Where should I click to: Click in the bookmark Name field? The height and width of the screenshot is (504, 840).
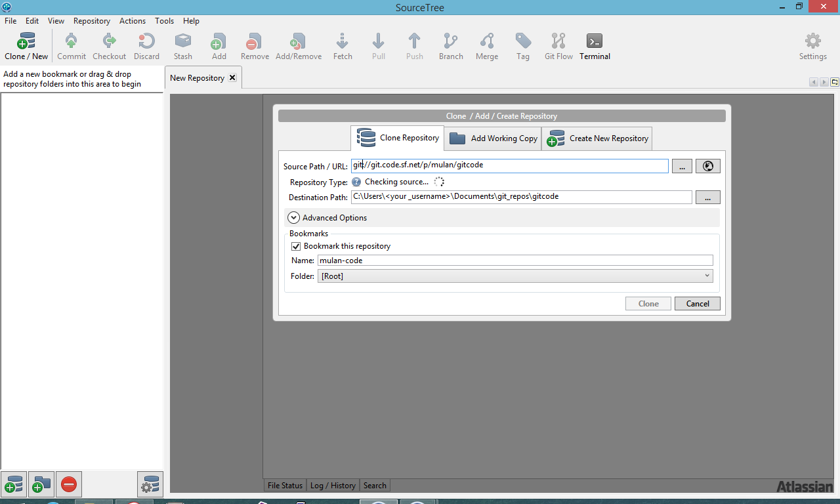click(515, 261)
